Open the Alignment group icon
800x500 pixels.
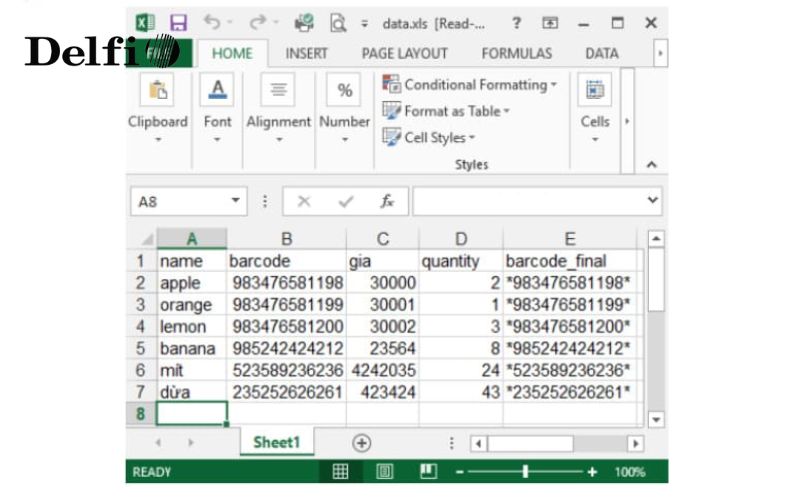tap(278, 91)
